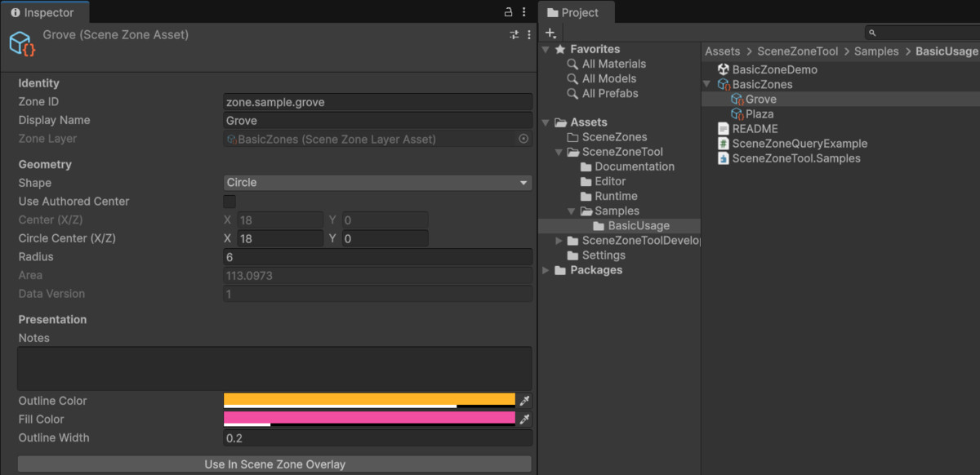
Task: Open the Shape dropdown set to Circle
Action: coord(378,183)
